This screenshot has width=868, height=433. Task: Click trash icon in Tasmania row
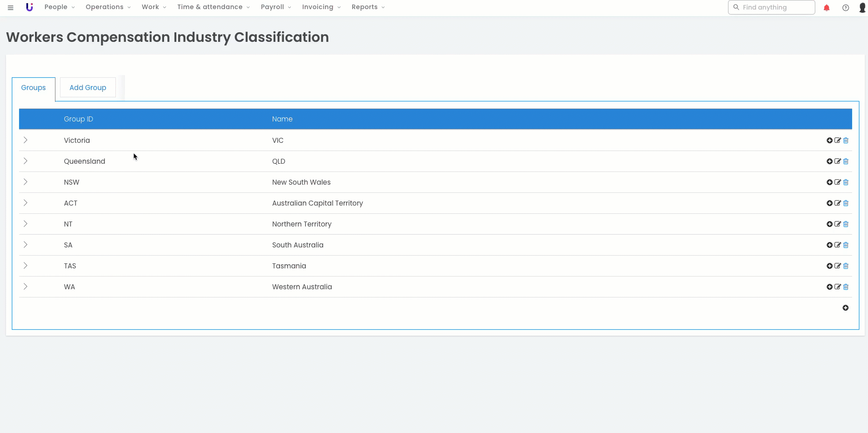tap(846, 266)
